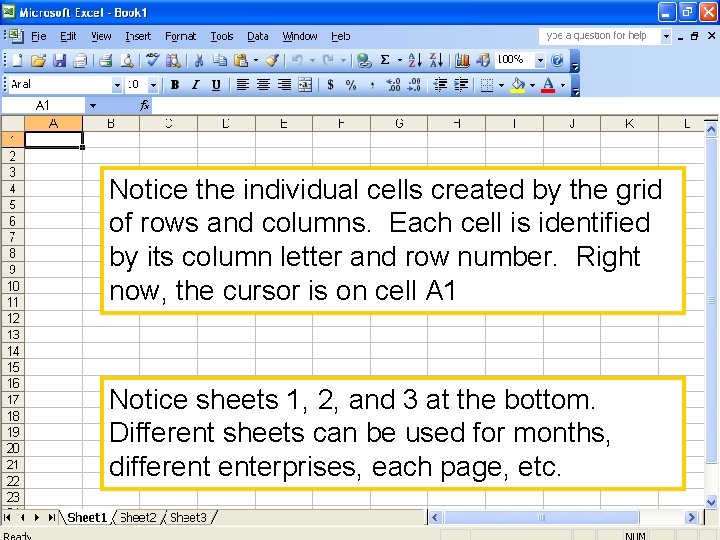Copy the selection
The width and height of the screenshot is (720, 540).
[x=220, y=60]
